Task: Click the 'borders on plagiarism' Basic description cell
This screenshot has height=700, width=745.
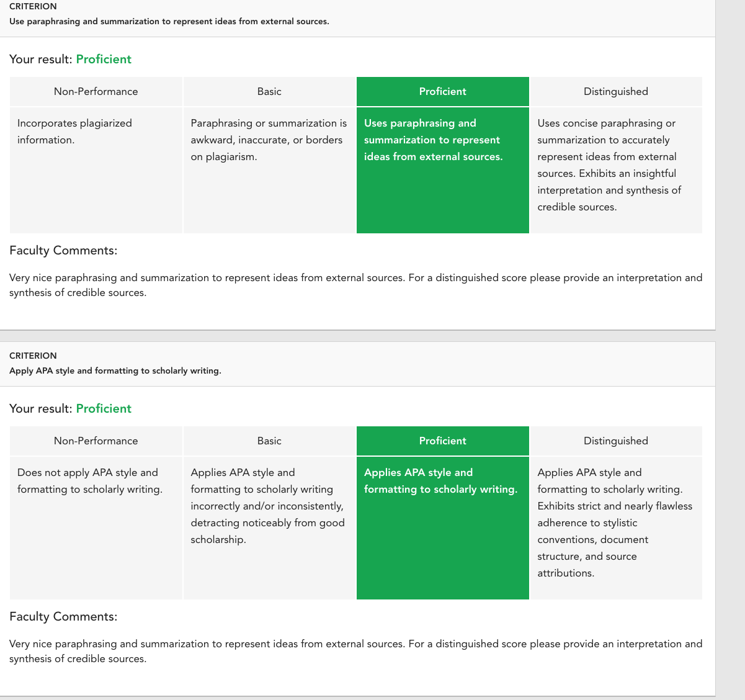Action: pyautogui.click(x=269, y=170)
